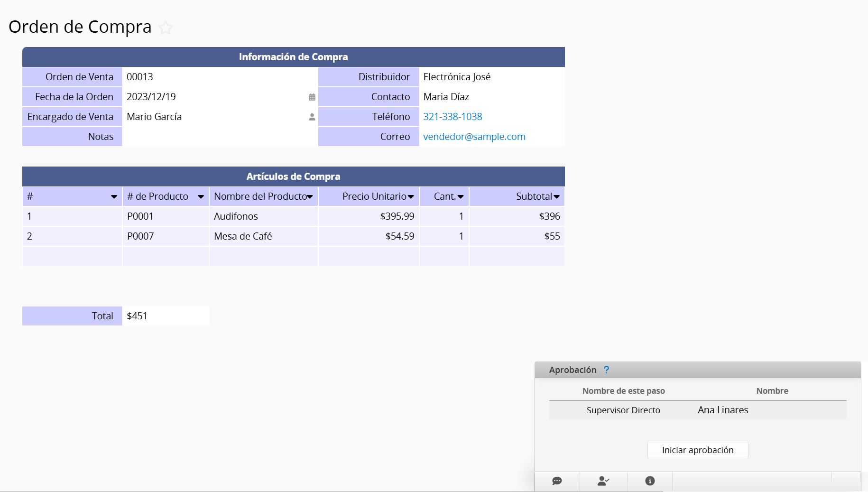Click the empty Notas field

click(x=219, y=137)
